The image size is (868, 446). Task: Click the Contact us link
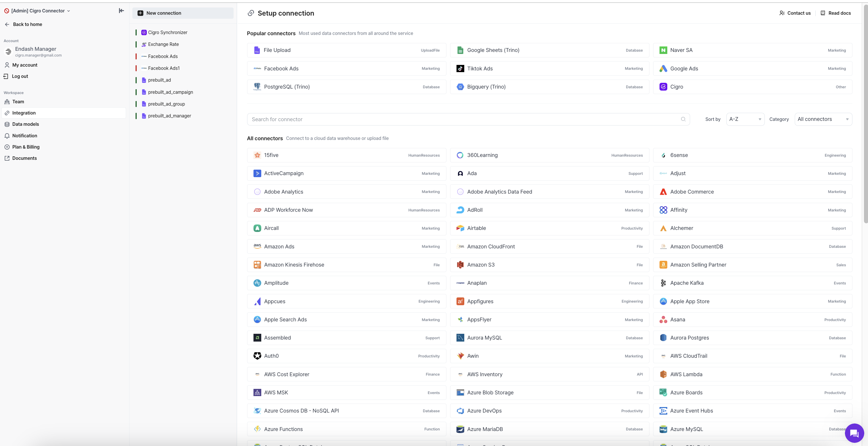click(x=795, y=13)
